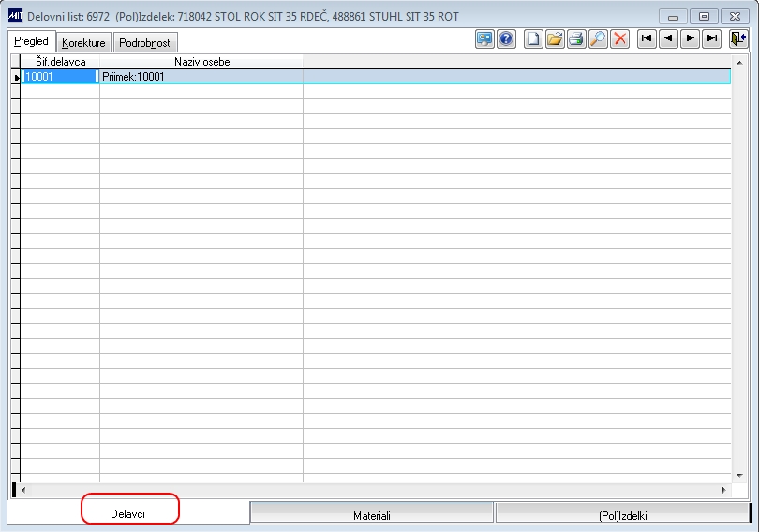The width and height of the screenshot is (759, 532).
Task: Go to the next record
Action: (691, 39)
